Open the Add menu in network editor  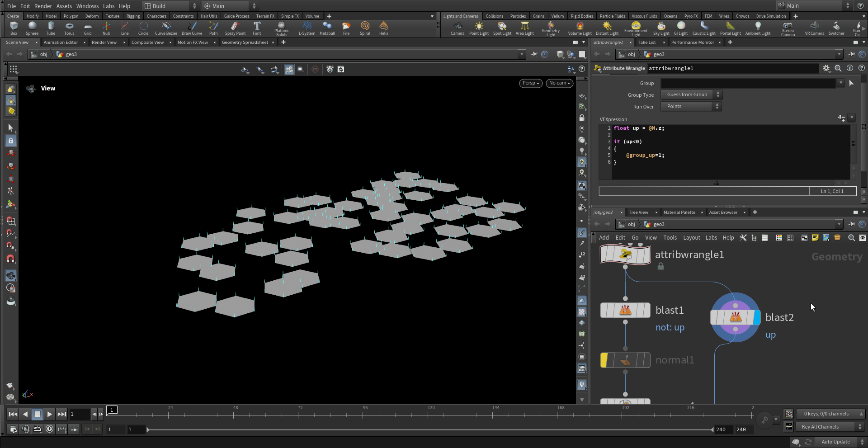tap(604, 238)
